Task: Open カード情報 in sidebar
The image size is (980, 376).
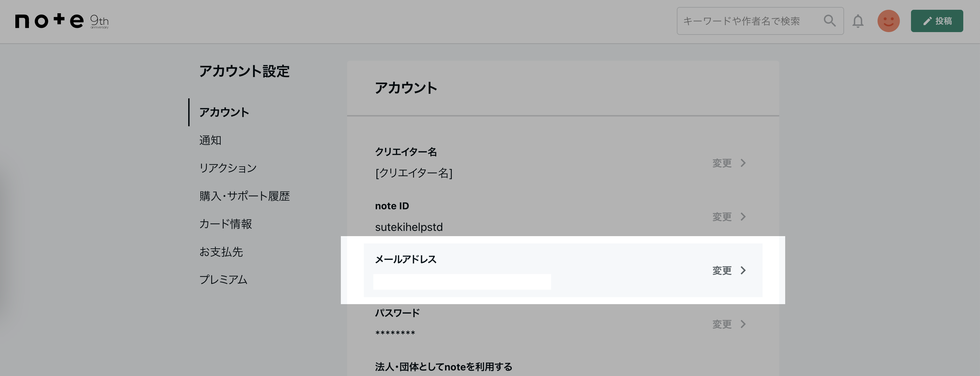Action: 225,224
